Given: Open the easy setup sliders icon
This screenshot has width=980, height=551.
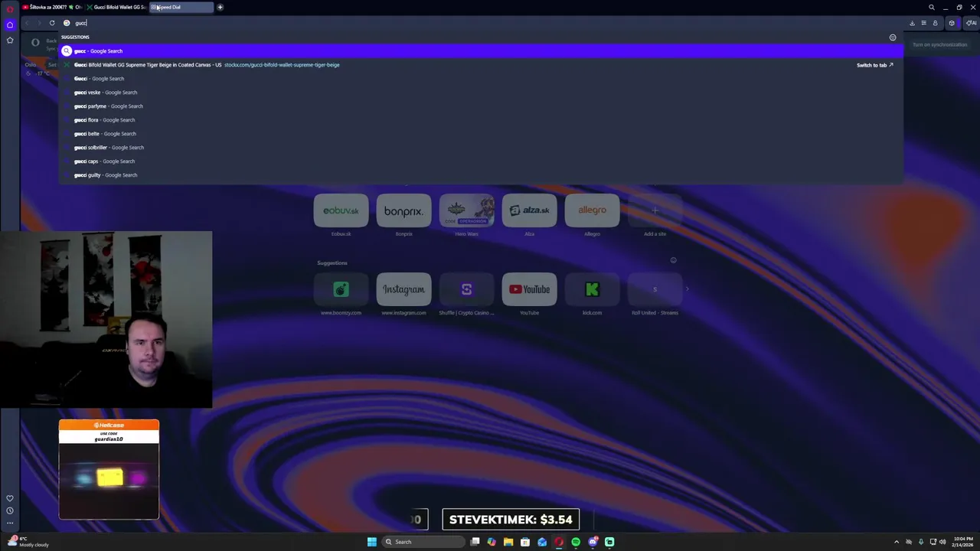Looking at the screenshot, I should (923, 23).
